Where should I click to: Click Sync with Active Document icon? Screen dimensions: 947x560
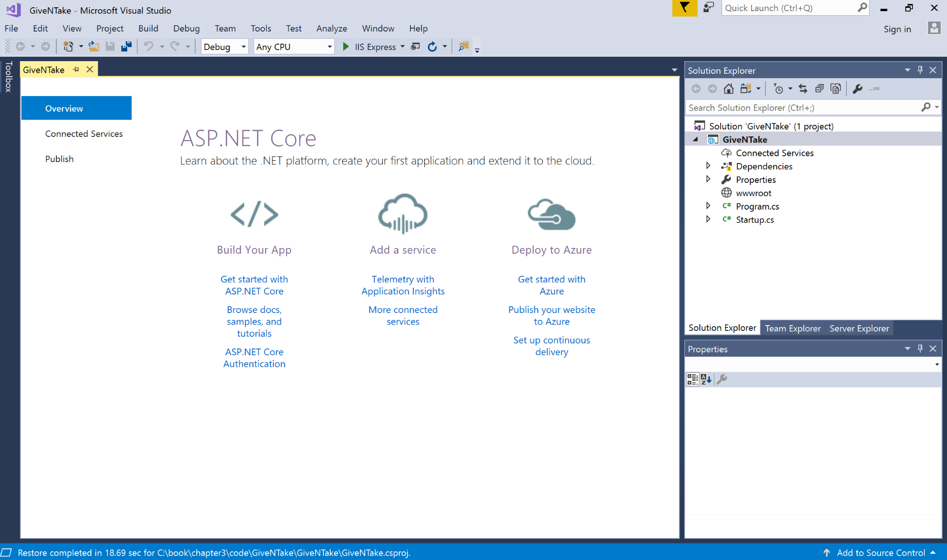803,89
